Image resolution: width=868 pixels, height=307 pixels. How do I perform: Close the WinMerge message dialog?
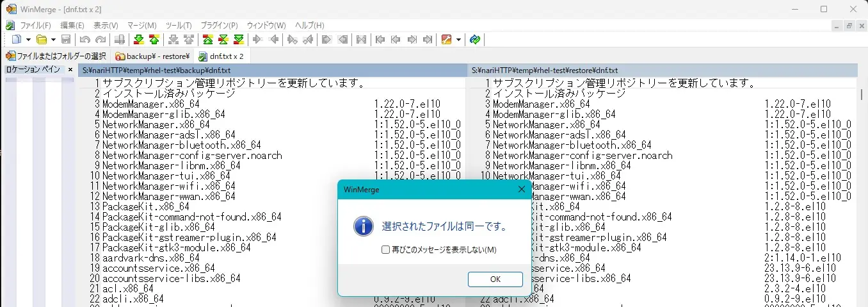click(521, 189)
